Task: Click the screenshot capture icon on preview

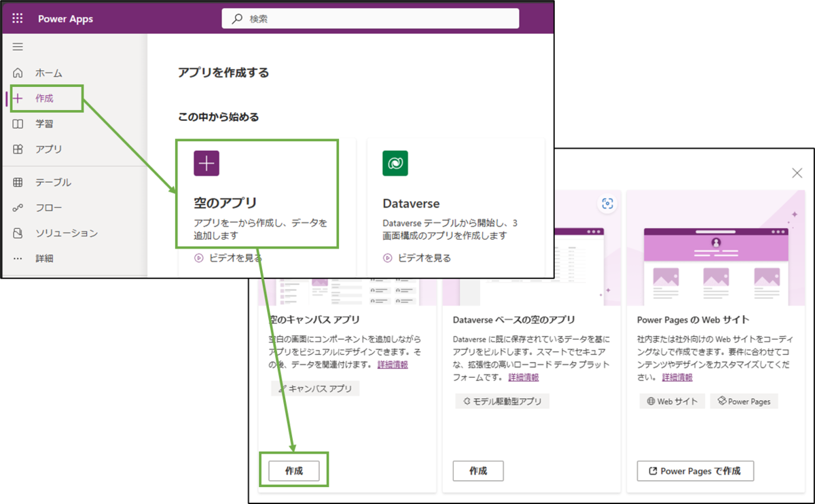Action: (607, 204)
